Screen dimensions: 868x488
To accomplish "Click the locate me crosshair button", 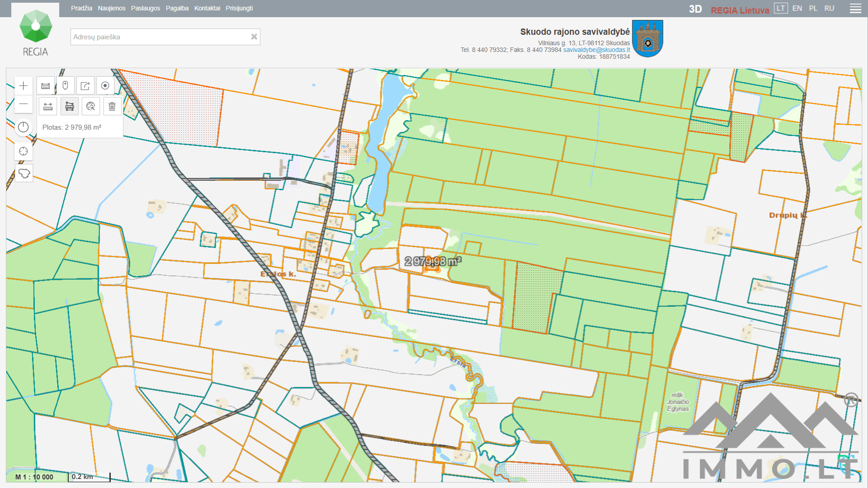I will pos(24,151).
